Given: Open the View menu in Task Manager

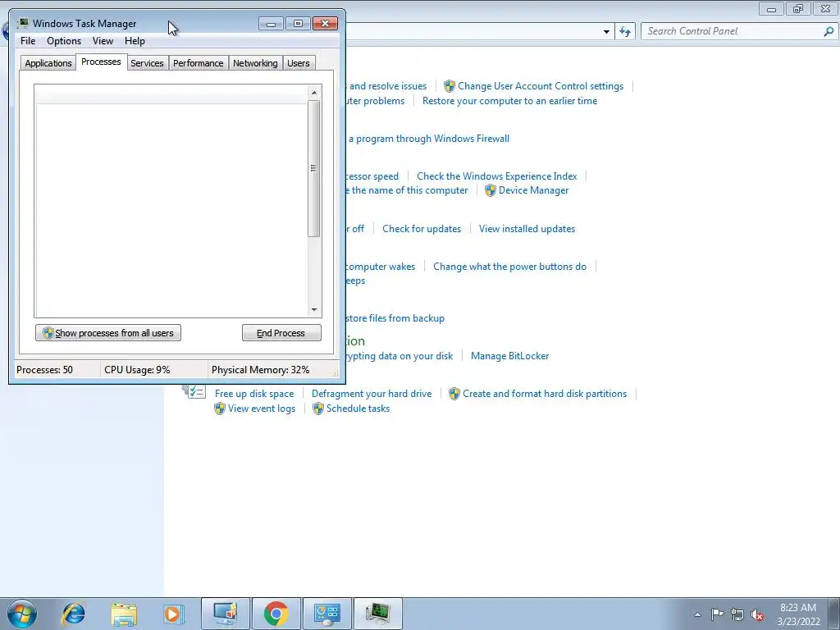Looking at the screenshot, I should [x=103, y=41].
